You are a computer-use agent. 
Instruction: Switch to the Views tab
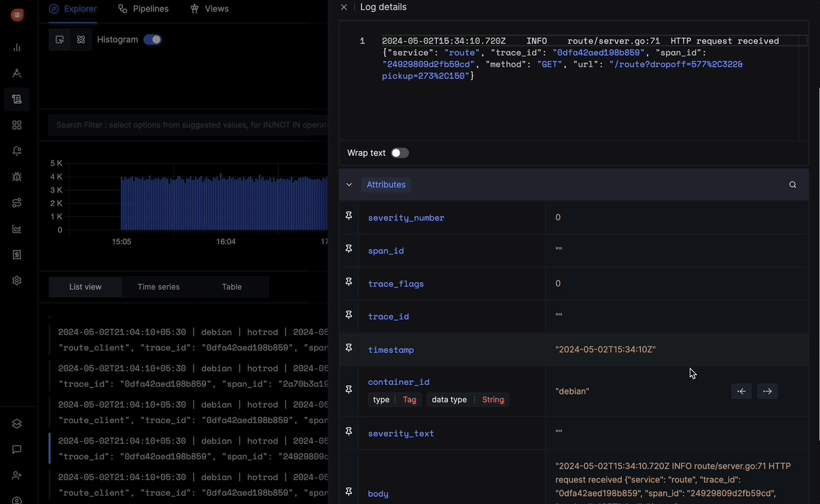(209, 9)
